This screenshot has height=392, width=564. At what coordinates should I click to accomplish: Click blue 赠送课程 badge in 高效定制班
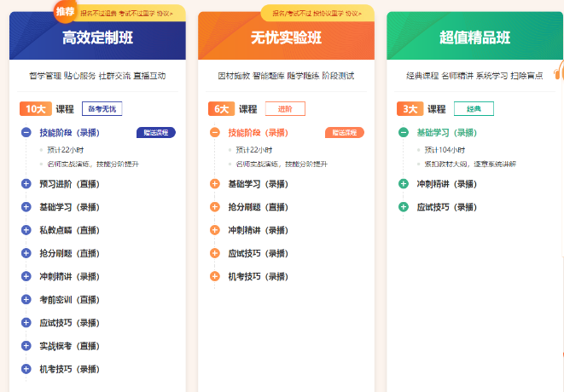point(155,133)
